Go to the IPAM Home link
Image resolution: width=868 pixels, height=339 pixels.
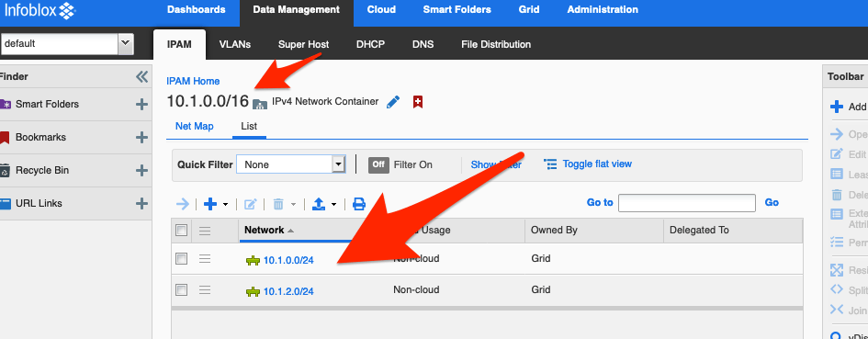click(193, 81)
